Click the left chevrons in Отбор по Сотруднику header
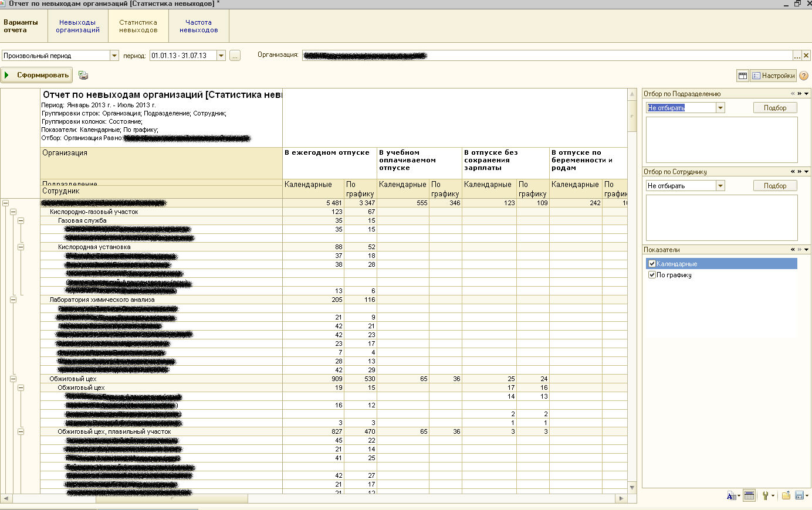The height and width of the screenshot is (510, 812). 793,172
